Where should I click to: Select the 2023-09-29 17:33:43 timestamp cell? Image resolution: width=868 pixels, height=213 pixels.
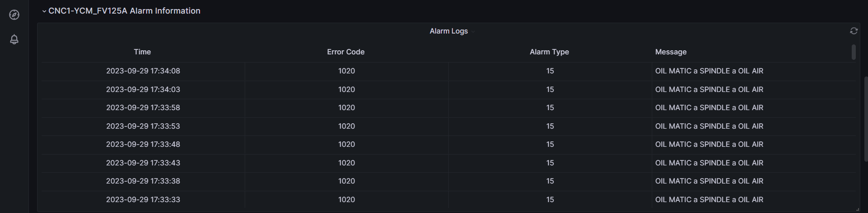[143, 163]
